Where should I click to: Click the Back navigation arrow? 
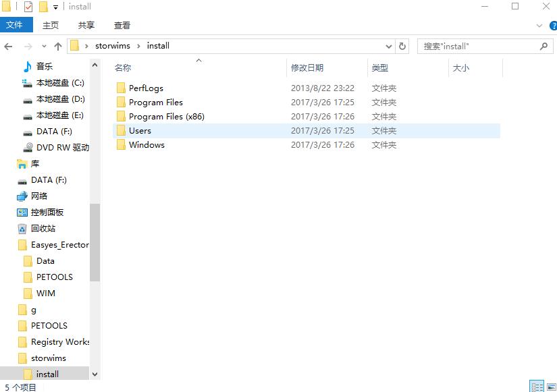[x=10, y=45]
